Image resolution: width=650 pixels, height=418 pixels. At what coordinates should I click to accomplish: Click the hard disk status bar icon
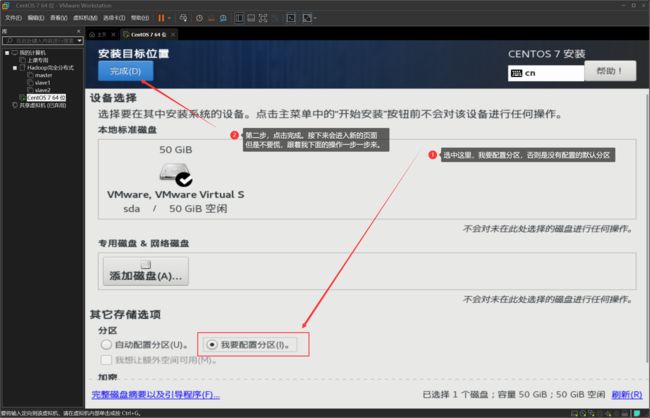click(x=574, y=413)
